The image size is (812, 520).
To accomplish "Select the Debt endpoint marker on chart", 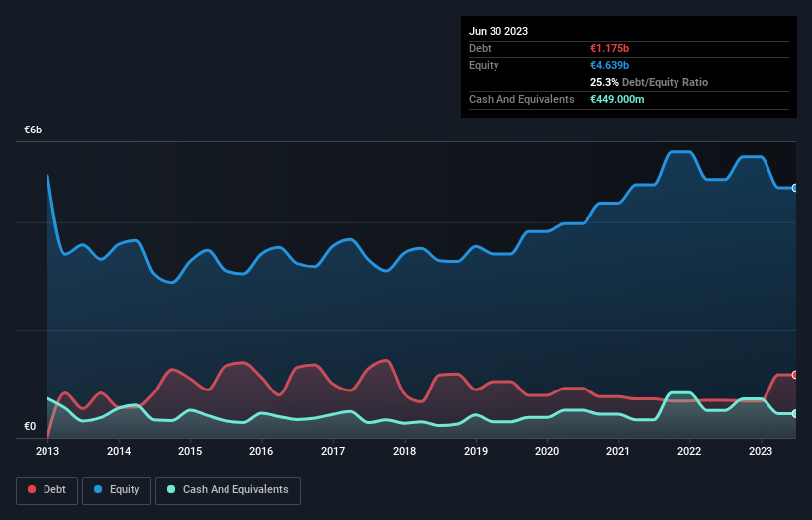I will click(795, 375).
